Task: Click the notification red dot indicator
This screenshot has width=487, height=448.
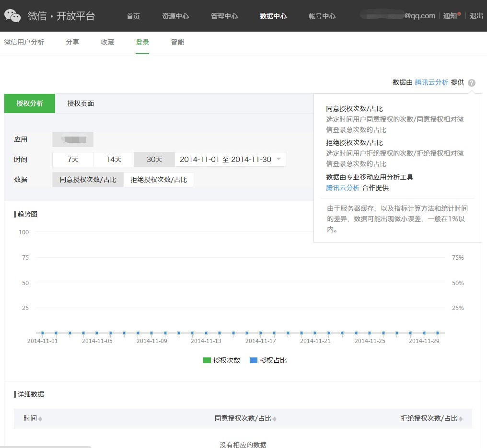Action: click(x=459, y=14)
